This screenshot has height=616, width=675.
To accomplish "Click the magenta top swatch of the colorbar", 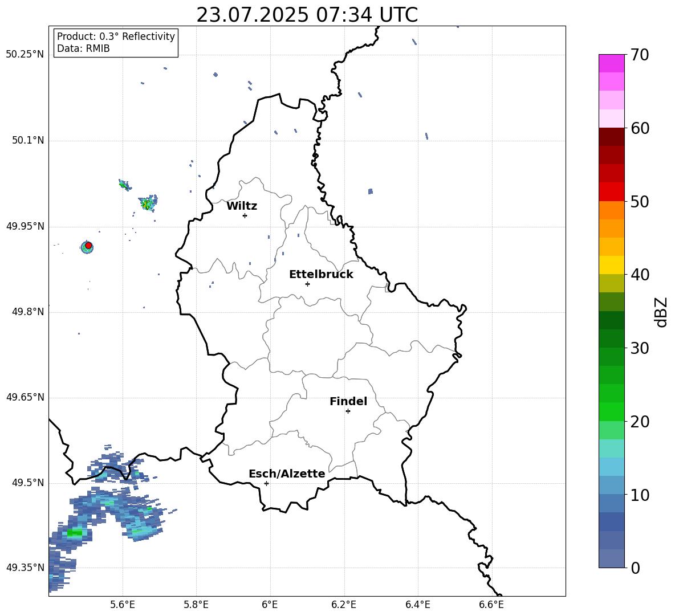I will [x=611, y=63].
